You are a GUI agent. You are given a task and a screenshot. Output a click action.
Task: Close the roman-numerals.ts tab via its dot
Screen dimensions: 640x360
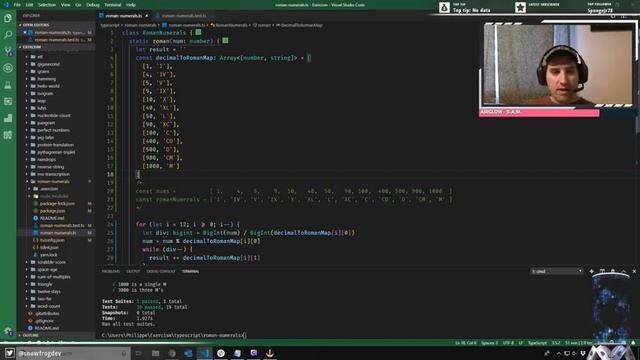coord(147,16)
